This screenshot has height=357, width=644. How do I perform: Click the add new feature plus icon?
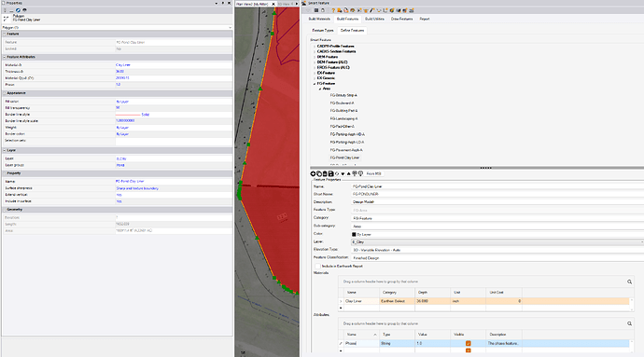point(313,173)
